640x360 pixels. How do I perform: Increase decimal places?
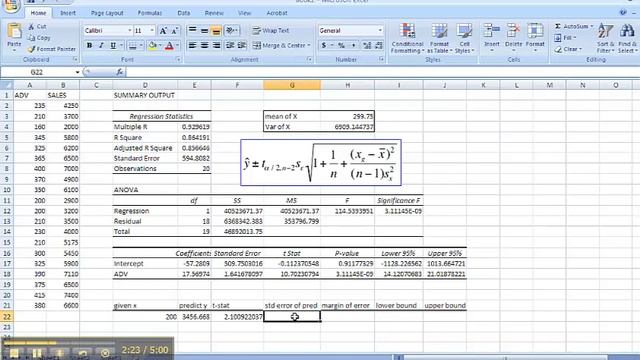pos(367,45)
